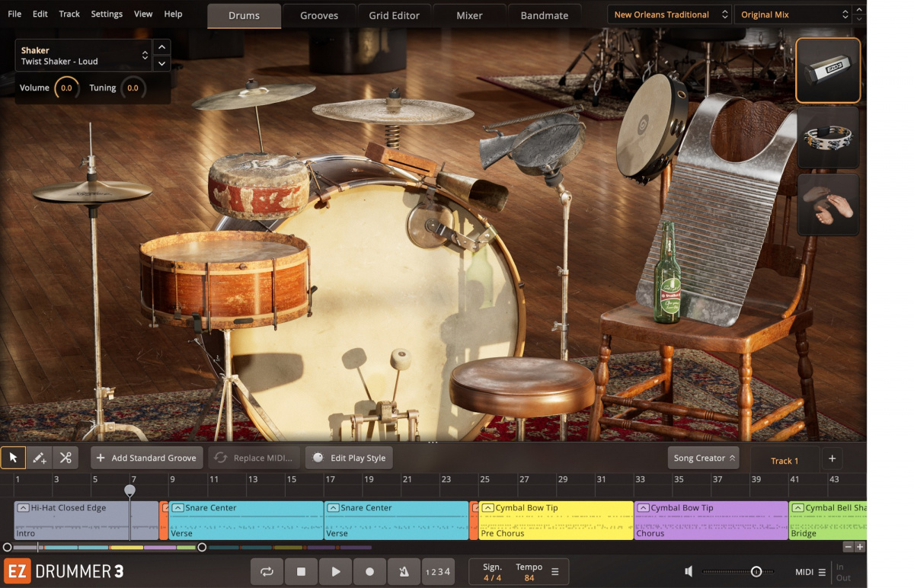Select the tambourine thumbnail on the right
Image resolution: width=914 pixels, height=588 pixels.
[828, 138]
